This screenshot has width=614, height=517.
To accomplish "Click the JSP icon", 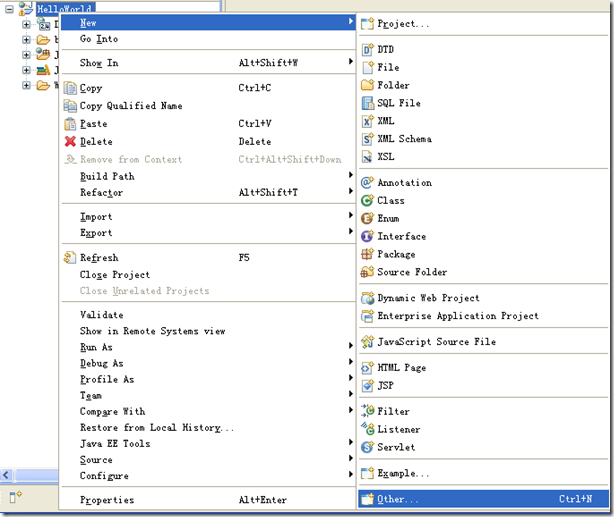I will coord(367,386).
